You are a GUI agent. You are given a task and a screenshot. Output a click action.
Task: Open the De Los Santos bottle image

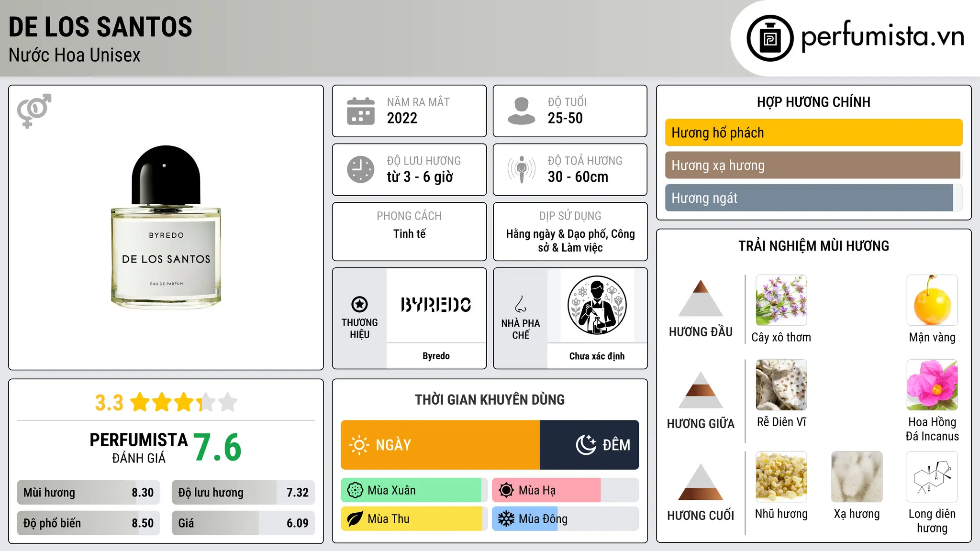pos(166,227)
